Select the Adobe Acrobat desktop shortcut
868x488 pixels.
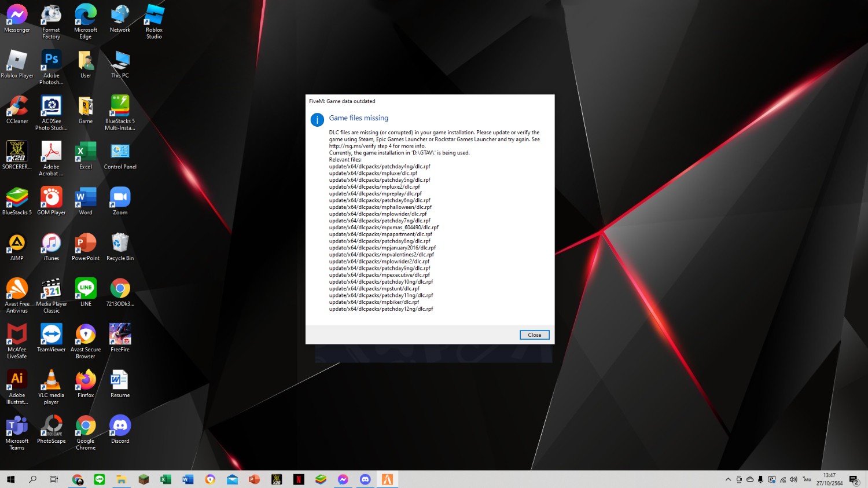click(51, 159)
